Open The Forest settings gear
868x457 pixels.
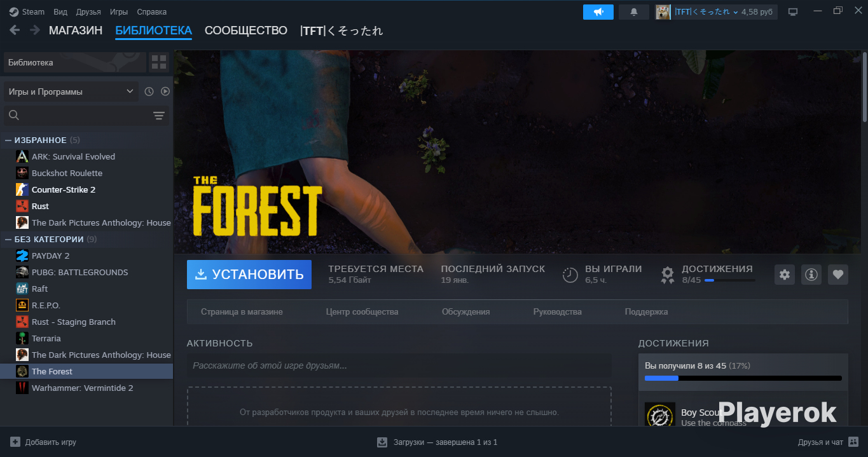pyautogui.click(x=785, y=275)
